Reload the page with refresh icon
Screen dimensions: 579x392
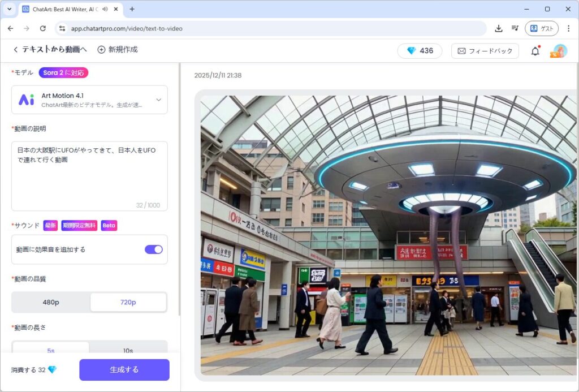coord(42,28)
